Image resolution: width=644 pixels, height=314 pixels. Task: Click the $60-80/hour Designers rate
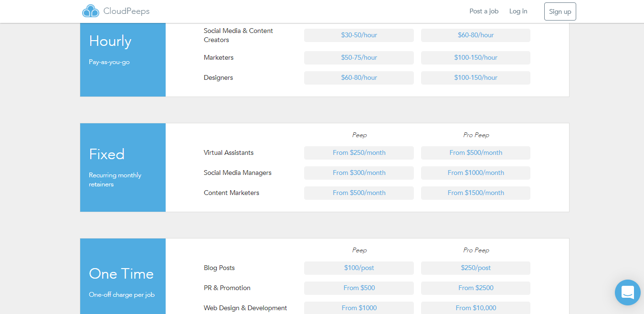pos(359,77)
